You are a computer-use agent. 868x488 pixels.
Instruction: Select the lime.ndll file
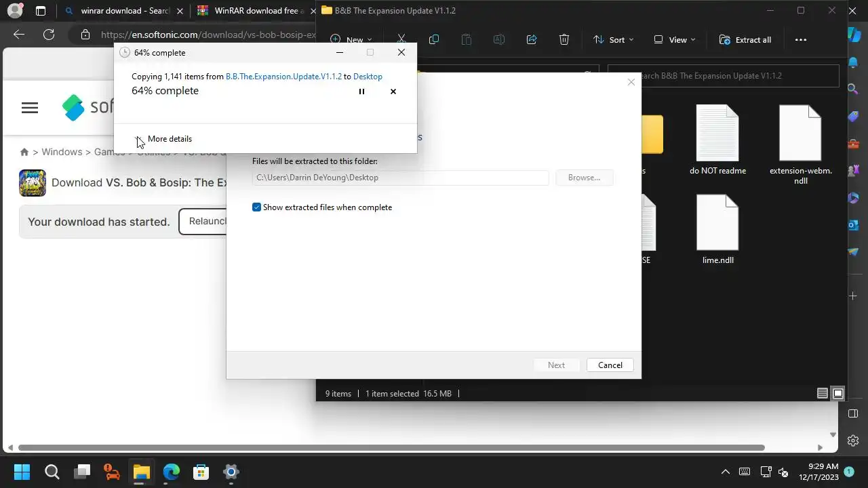pyautogui.click(x=717, y=230)
